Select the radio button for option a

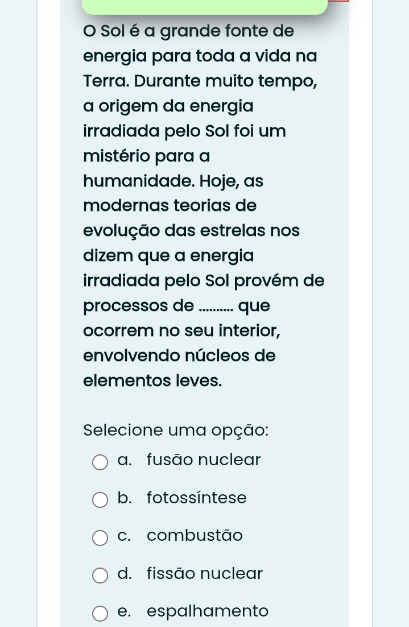click(x=100, y=462)
